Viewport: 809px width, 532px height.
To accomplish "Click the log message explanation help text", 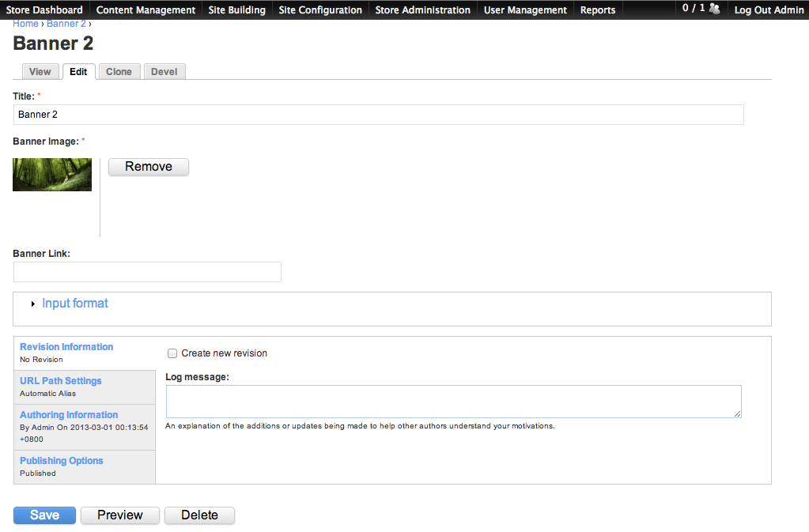I will coord(360,426).
